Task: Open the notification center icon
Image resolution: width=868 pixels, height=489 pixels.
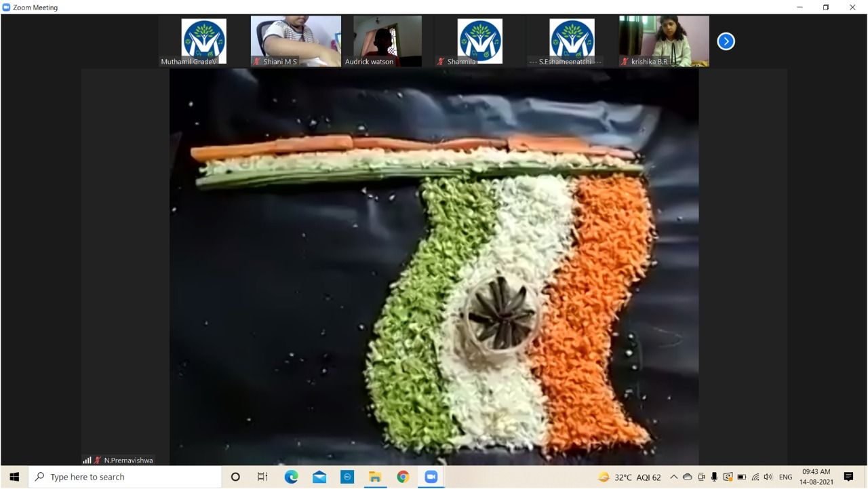Action: [848, 477]
